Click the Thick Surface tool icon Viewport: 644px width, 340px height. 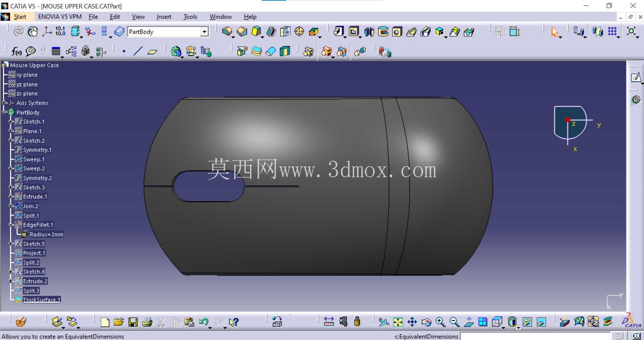256,51
